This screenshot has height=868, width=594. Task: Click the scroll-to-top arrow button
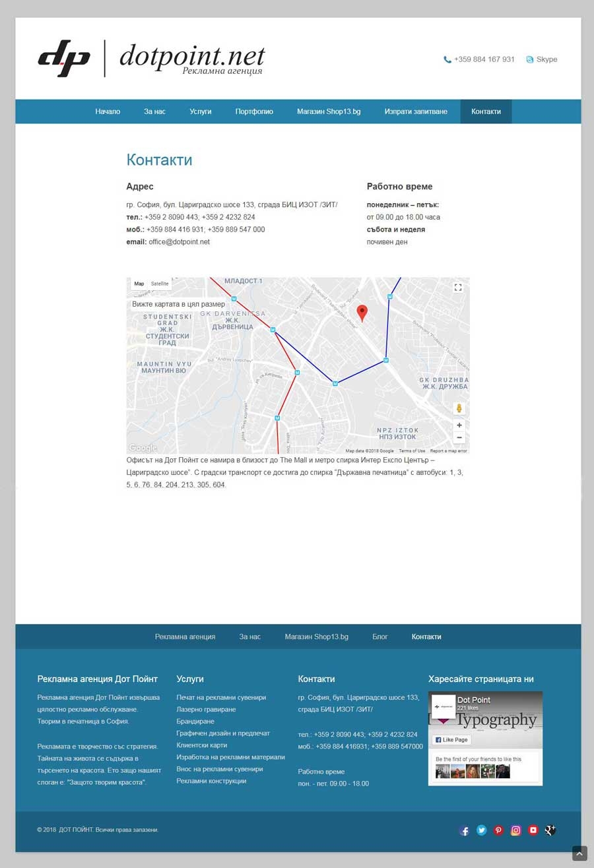pyautogui.click(x=579, y=853)
